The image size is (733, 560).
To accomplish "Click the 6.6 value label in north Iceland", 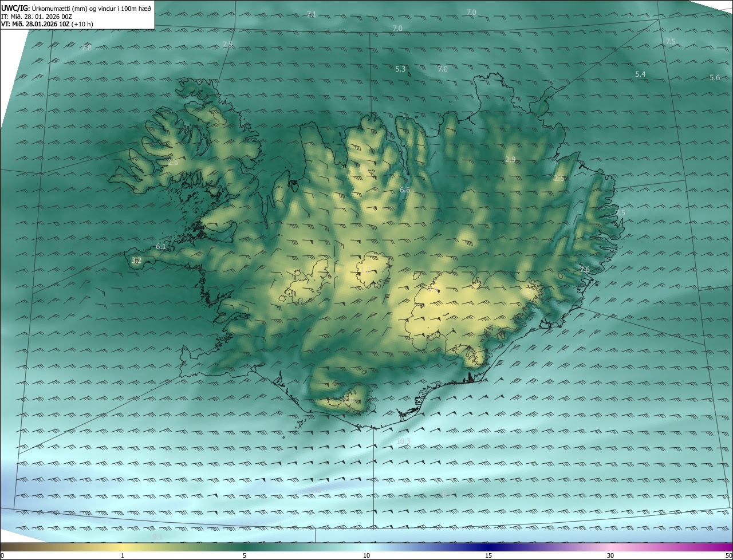I will click(x=405, y=190).
